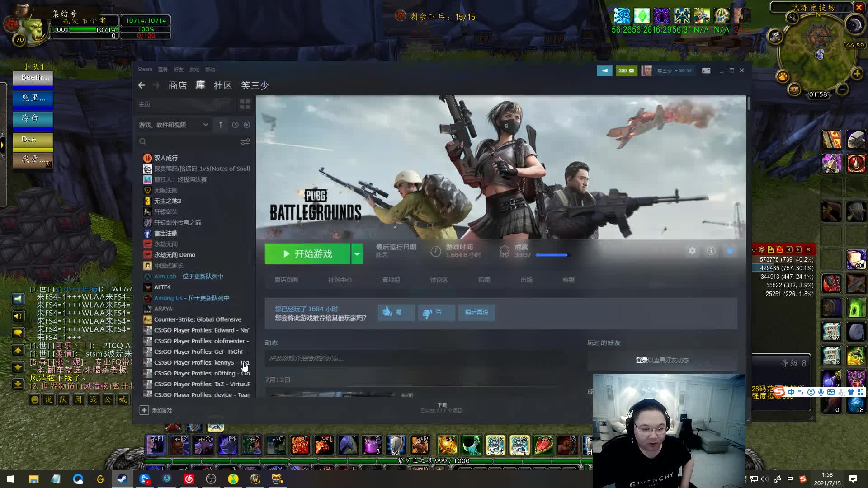
Task: Open PUBG 讨论区 link
Action: click(x=439, y=280)
